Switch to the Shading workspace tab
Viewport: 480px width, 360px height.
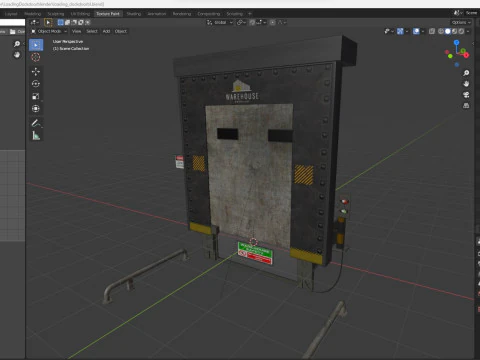pyautogui.click(x=134, y=14)
